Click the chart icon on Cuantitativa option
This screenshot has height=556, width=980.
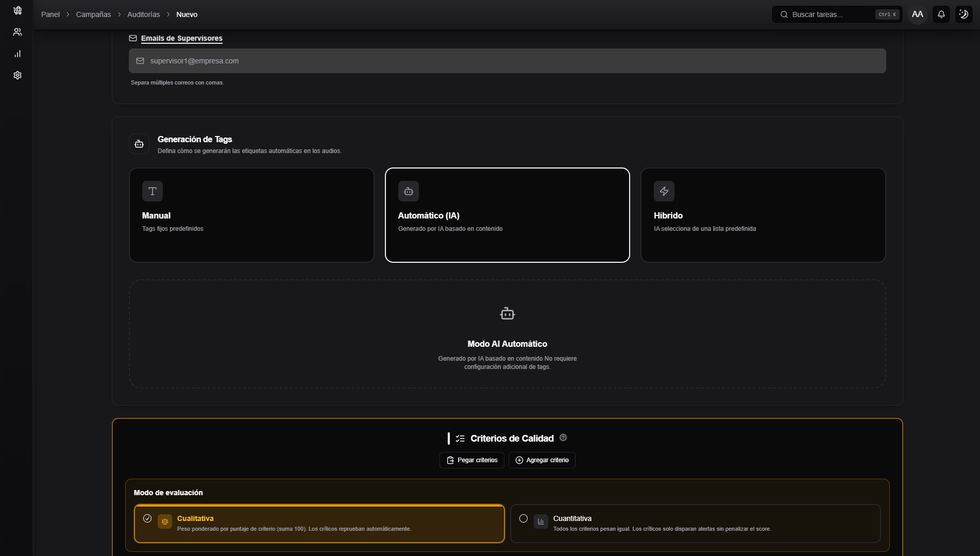(x=541, y=521)
